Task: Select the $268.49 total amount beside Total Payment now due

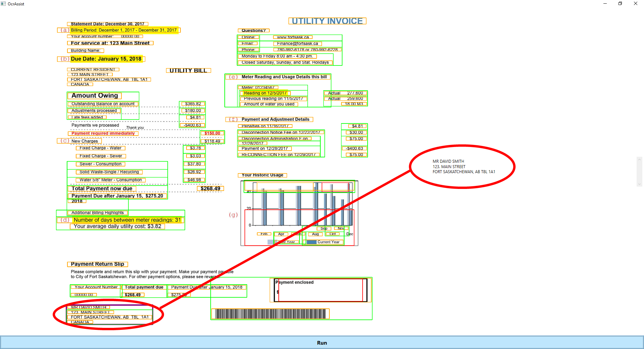Action: pyautogui.click(x=210, y=189)
